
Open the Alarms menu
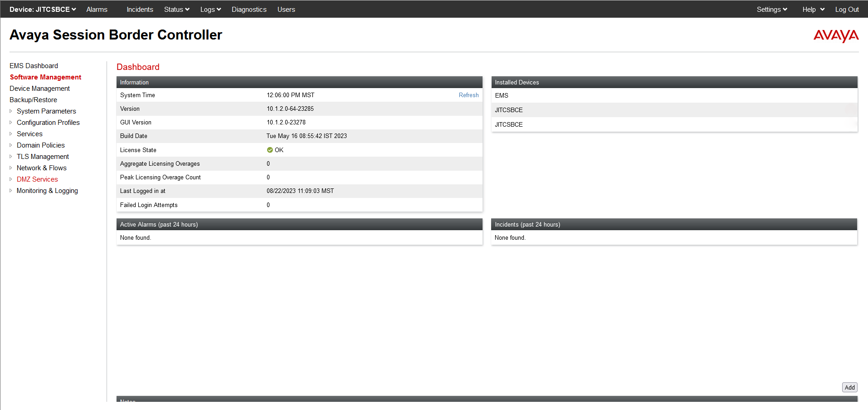[96, 9]
